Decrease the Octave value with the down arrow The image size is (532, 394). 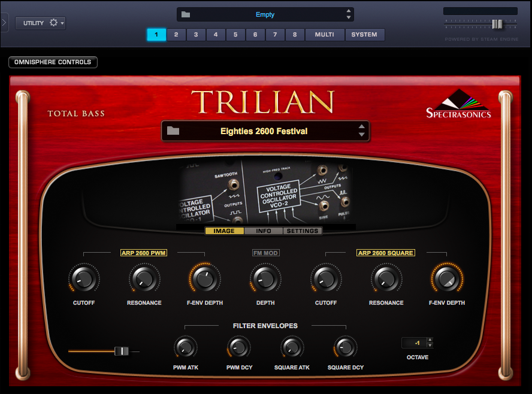(x=430, y=345)
